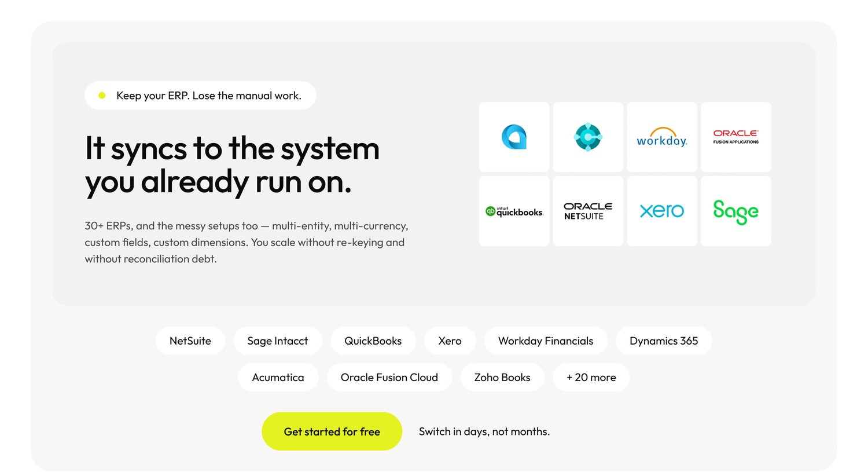
Task: Open the Workday logo tile
Action: click(x=662, y=137)
